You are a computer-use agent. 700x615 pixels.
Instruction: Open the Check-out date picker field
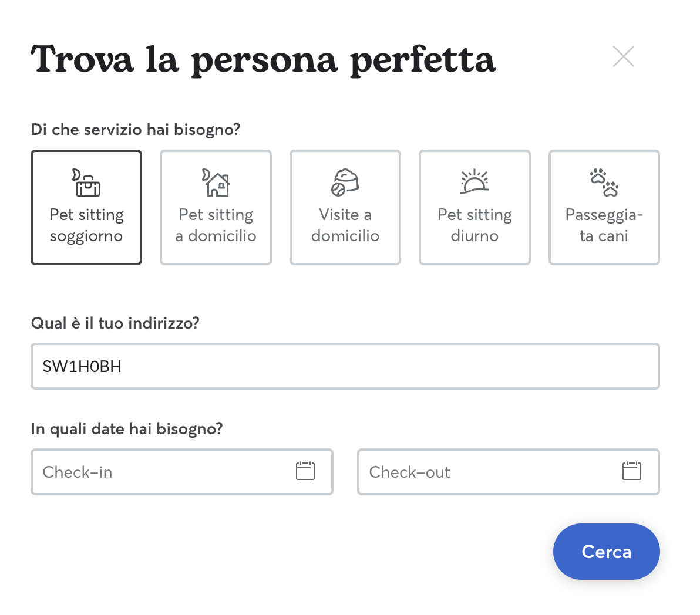(x=509, y=472)
